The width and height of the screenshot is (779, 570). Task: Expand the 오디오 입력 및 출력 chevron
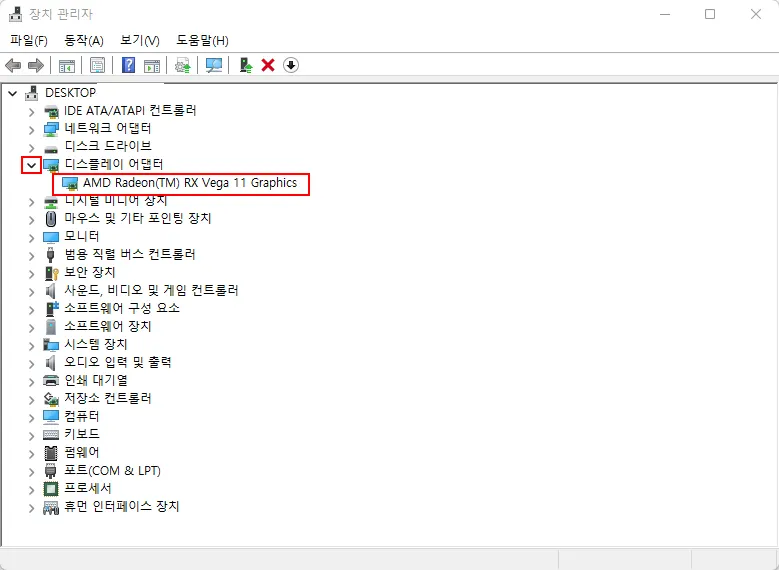click(x=32, y=363)
